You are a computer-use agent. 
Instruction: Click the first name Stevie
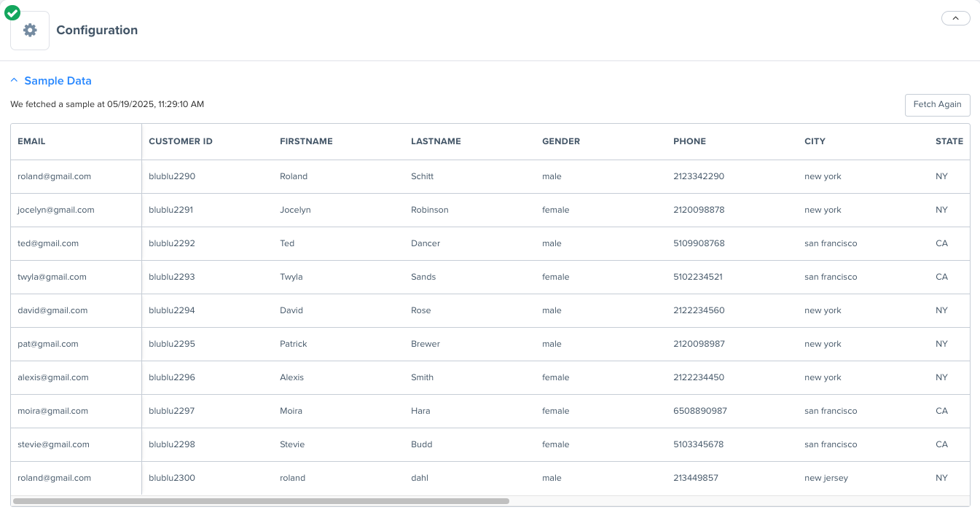292,444
